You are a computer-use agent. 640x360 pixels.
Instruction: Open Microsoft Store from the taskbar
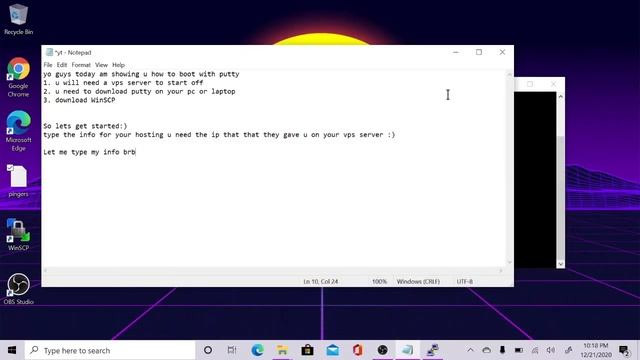[307, 350]
